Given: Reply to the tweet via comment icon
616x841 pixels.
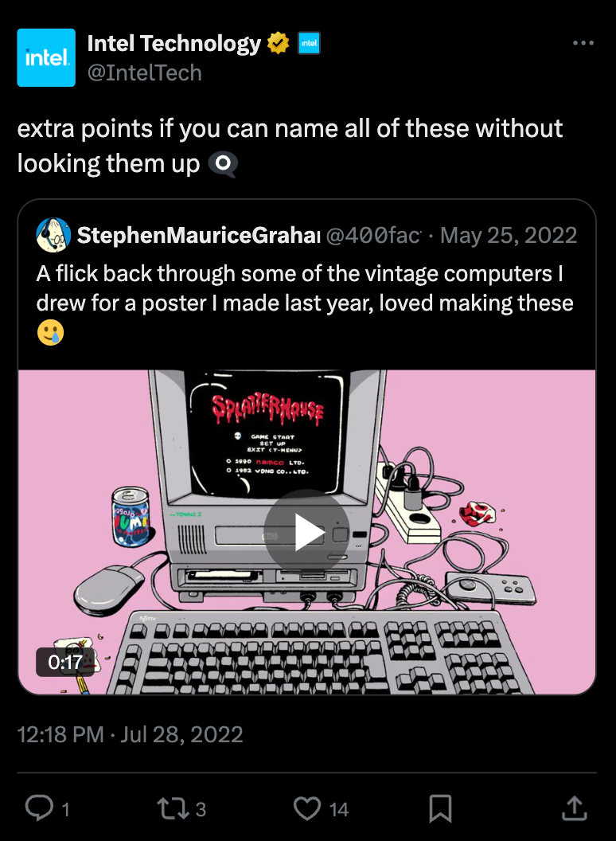Looking at the screenshot, I should coord(40,808).
